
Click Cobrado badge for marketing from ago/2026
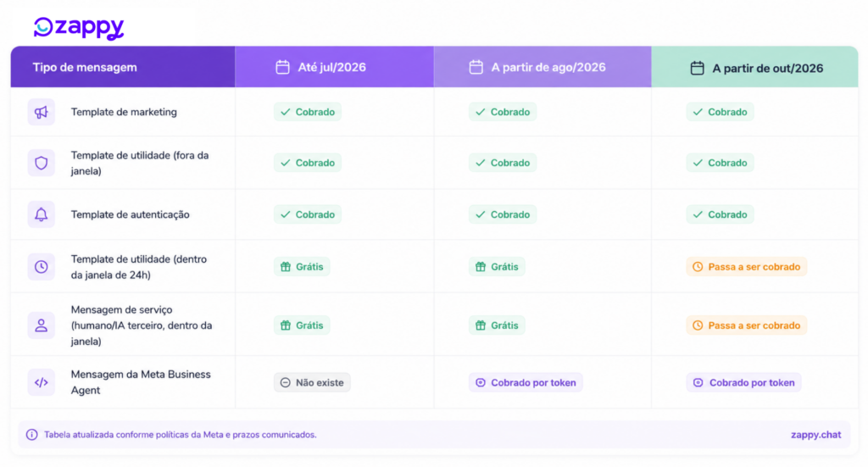click(503, 112)
